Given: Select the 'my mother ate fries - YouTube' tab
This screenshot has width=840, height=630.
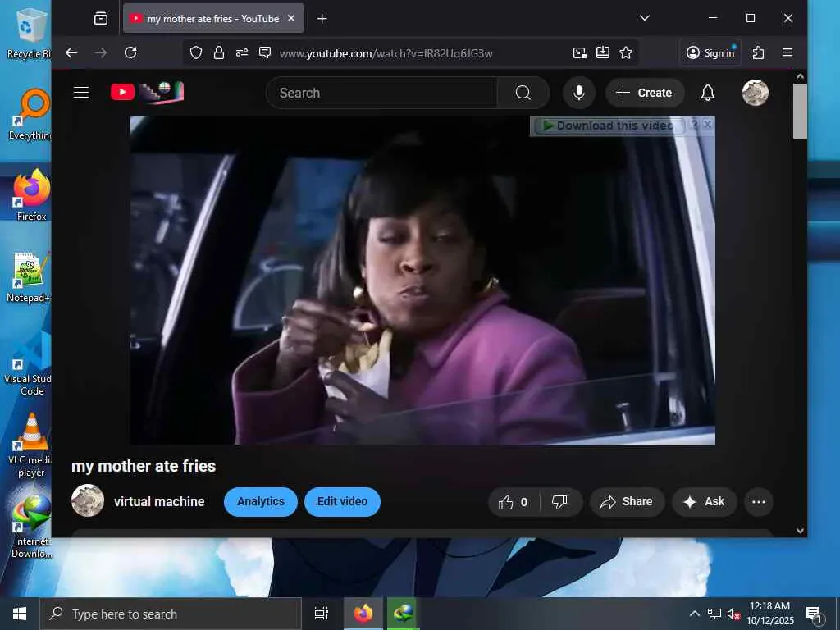Looking at the screenshot, I should [x=213, y=18].
